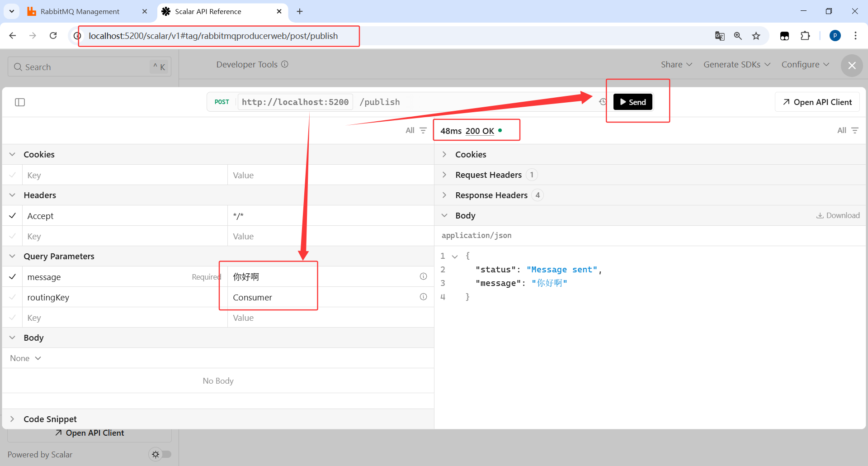The width and height of the screenshot is (868, 466).
Task: Open the Configure dropdown
Action: 805,65
